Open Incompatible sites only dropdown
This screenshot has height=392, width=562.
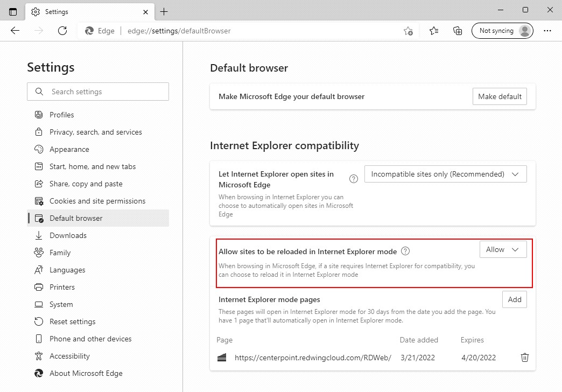click(446, 174)
